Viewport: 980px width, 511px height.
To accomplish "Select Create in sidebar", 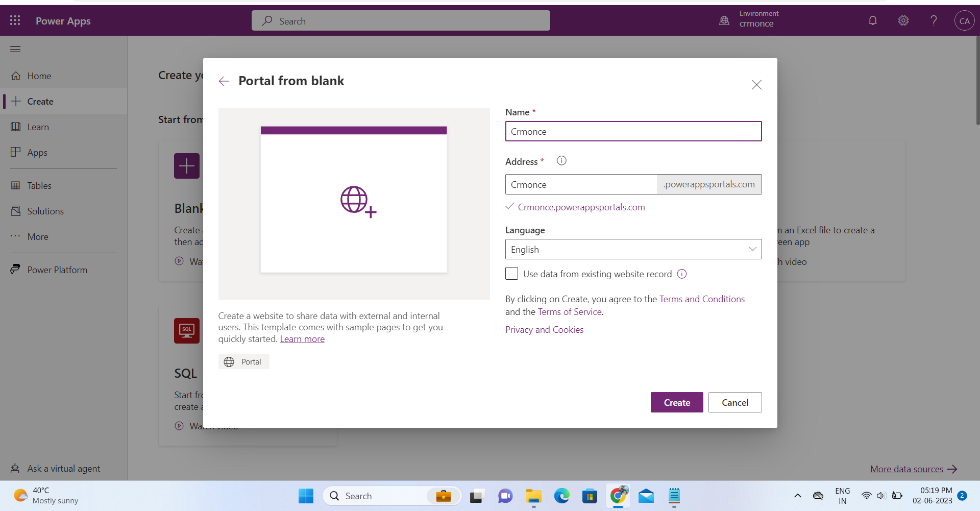I will (63, 101).
